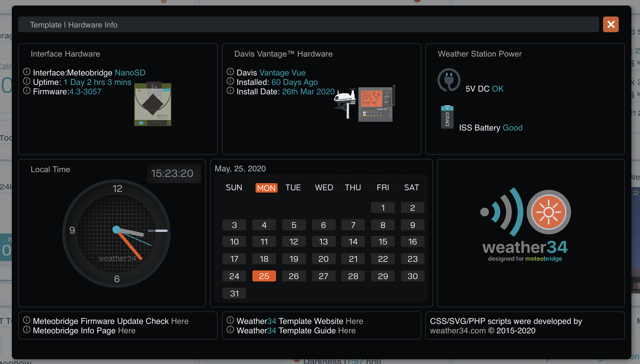The height and width of the screenshot is (364, 640).
Task: Click info icon beside Meteobridge Info Page
Action: coord(27,329)
